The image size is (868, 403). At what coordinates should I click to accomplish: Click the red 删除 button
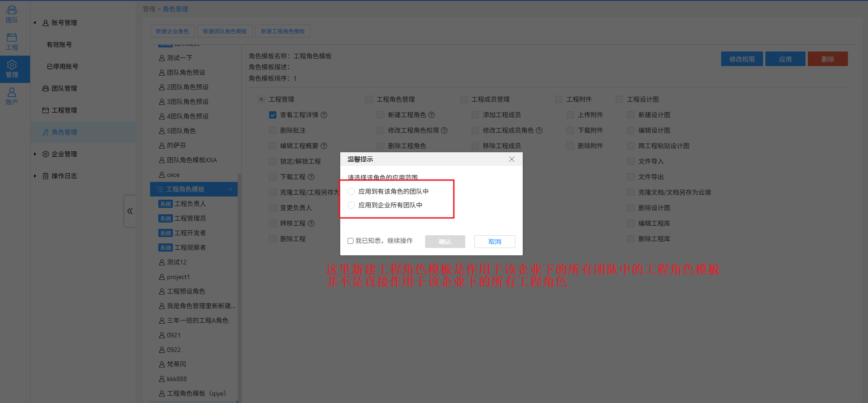click(x=828, y=59)
